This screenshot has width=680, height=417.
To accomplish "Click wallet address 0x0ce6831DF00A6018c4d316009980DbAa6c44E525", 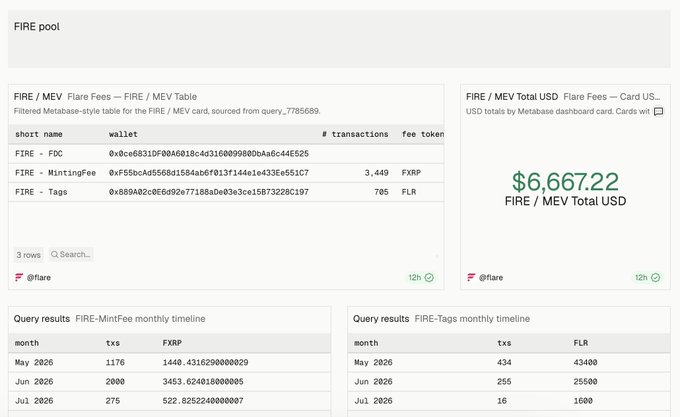I will pos(209,153).
